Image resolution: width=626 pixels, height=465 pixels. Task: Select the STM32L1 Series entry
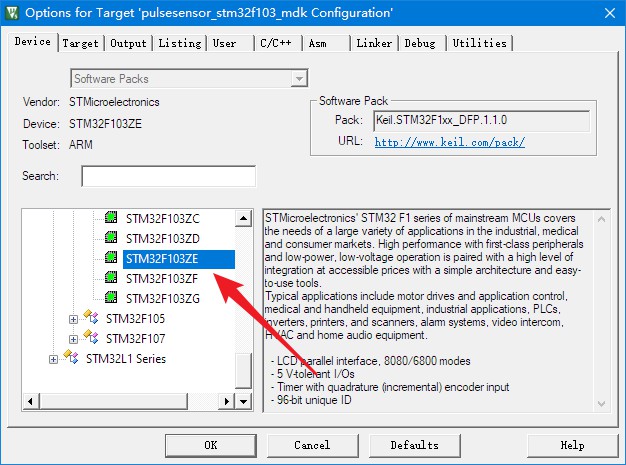tap(126, 358)
